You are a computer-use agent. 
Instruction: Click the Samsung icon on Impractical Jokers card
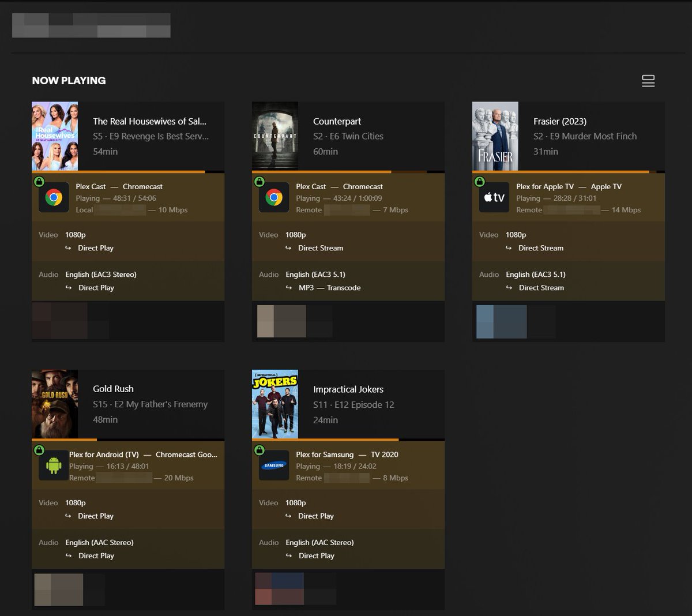pyautogui.click(x=274, y=465)
